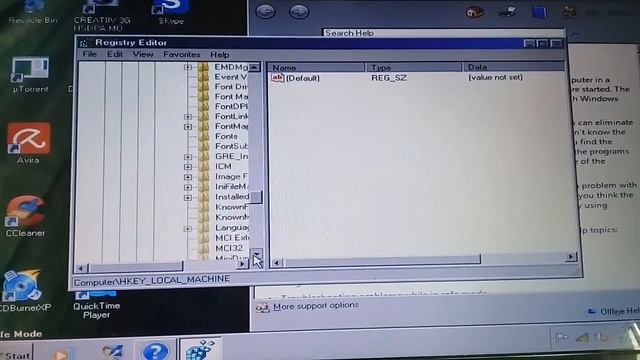Select the ICM key name

coord(223,166)
